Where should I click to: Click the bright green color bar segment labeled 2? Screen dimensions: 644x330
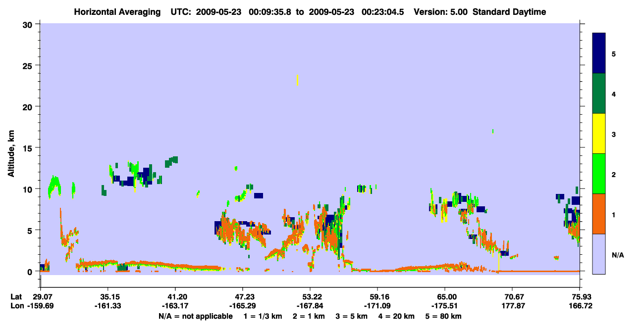pyautogui.click(x=599, y=174)
